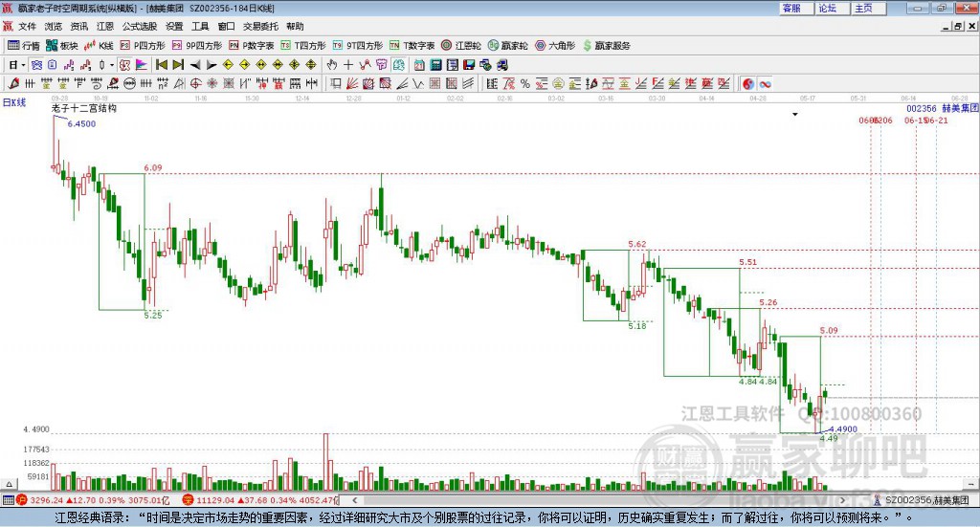
Task: Open the 赢家轮 wheel tool
Action: (x=507, y=46)
